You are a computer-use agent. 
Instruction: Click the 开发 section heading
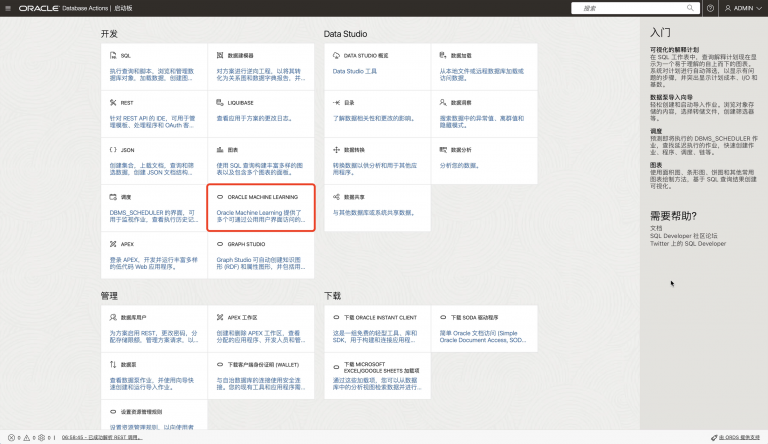109,34
